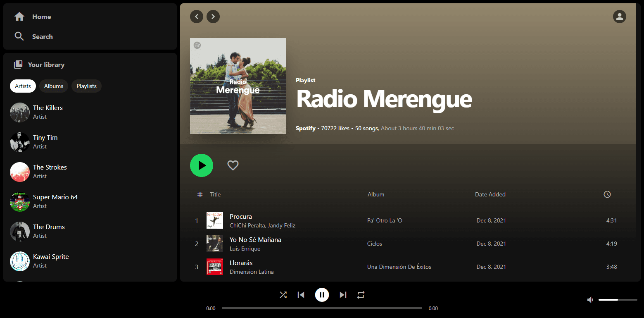Viewport: 644px width, 318px height.
Task: Open Search via the magnifier icon
Action: [19, 36]
